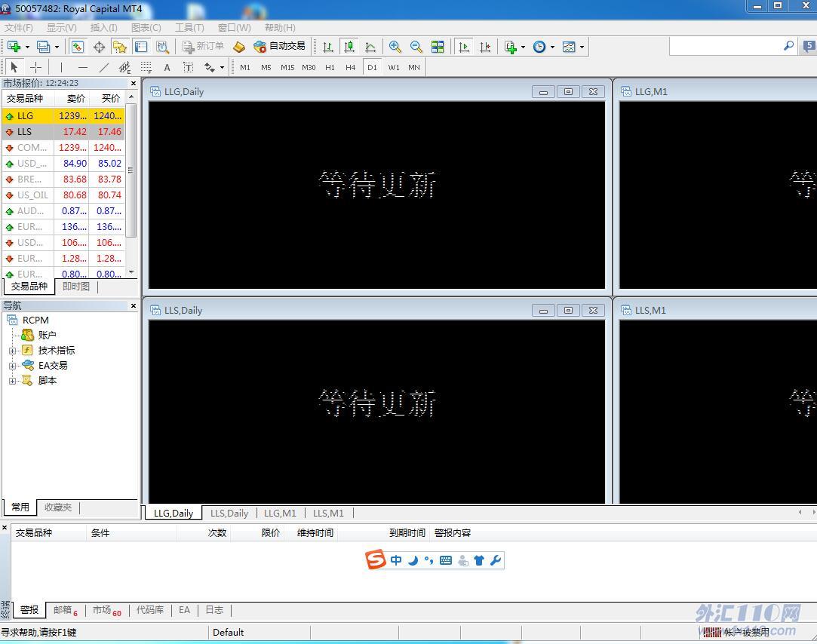The width and height of the screenshot is (817, 644).
Task: Select the LLS symbol row
Action: [x=63, y=132]
